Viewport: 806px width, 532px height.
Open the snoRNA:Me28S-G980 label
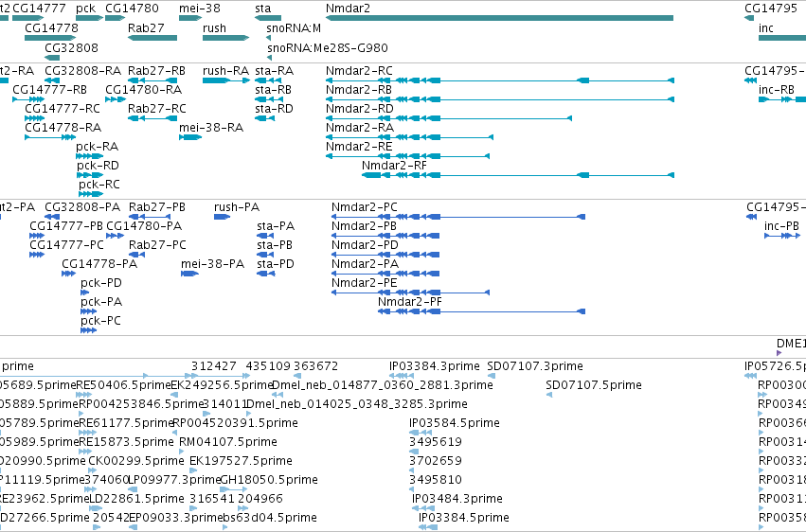pyautogui.click(x=328, y=47)
